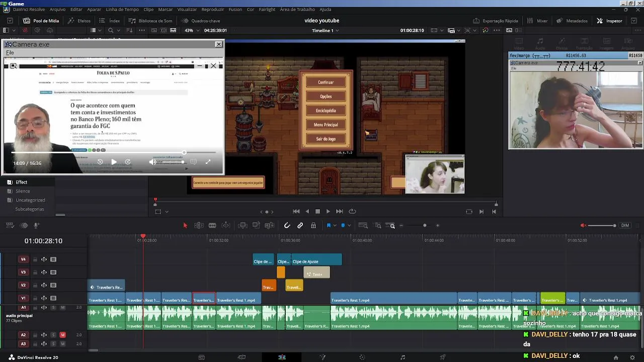Open the Efeitos panel

(x=79, y=21)
